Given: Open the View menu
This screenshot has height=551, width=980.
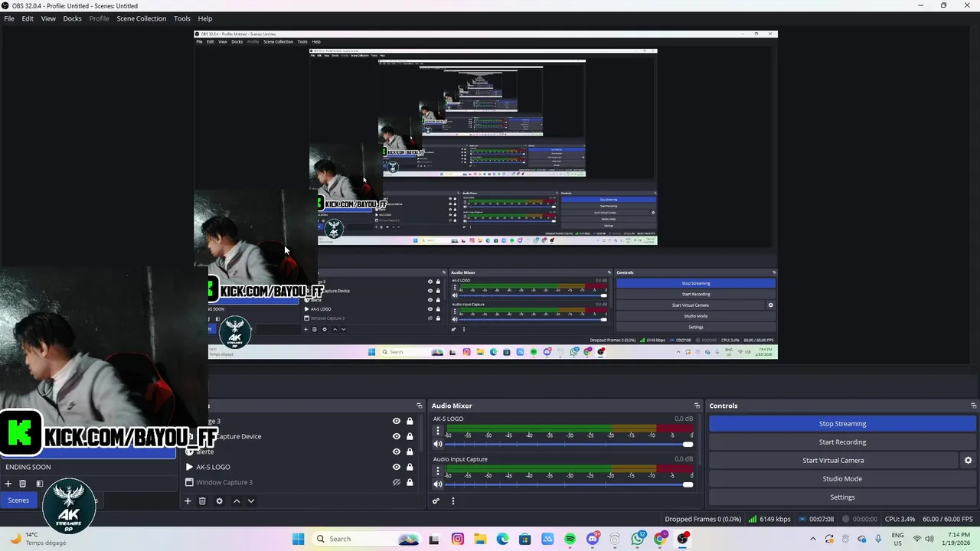Looking at the screenshot, I should [48, 18].
